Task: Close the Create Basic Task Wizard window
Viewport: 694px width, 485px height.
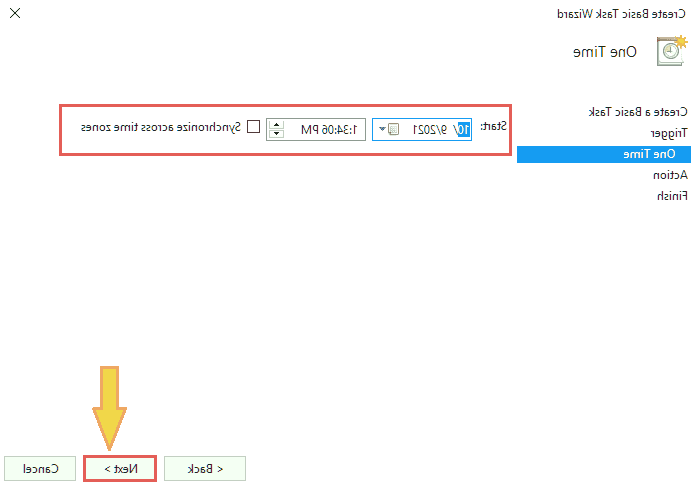Action: 13,14
